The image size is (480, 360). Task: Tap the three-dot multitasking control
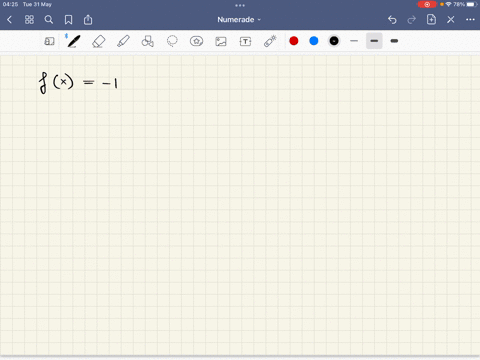[x=240, y=5]
